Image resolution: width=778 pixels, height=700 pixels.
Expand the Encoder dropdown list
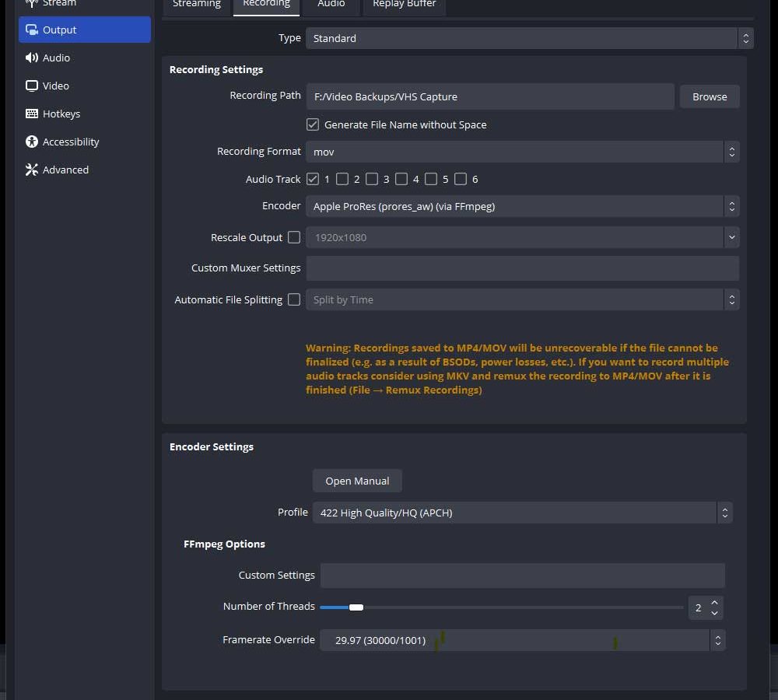coord(521,206)
